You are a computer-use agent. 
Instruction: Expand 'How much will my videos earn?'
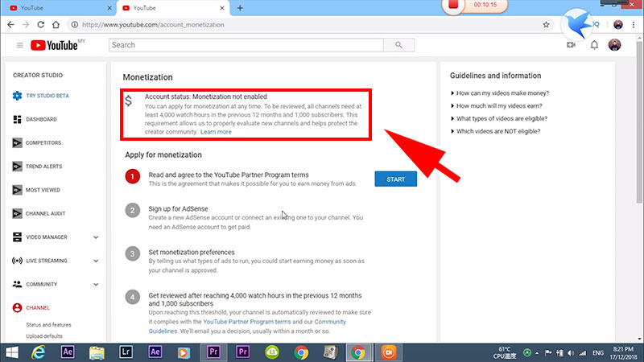[497, 106]
